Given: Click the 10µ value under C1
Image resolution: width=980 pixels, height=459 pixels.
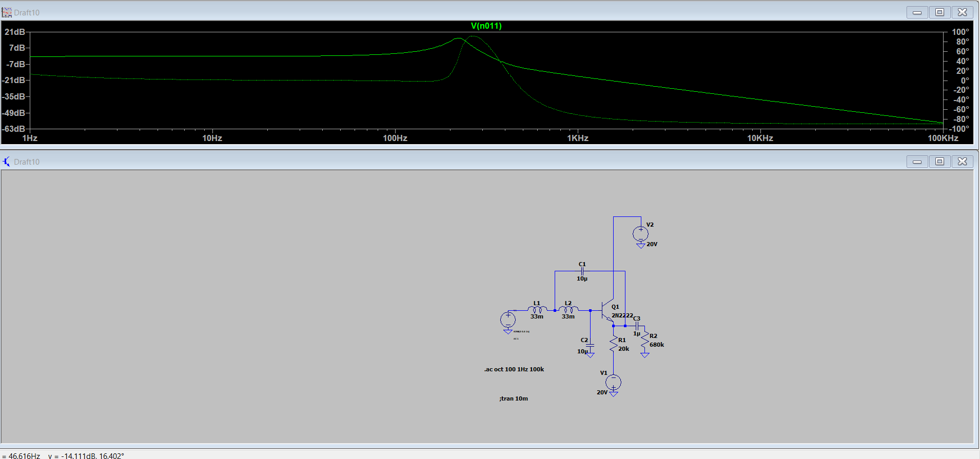Looking at the screenshot, I should point(582,278).
